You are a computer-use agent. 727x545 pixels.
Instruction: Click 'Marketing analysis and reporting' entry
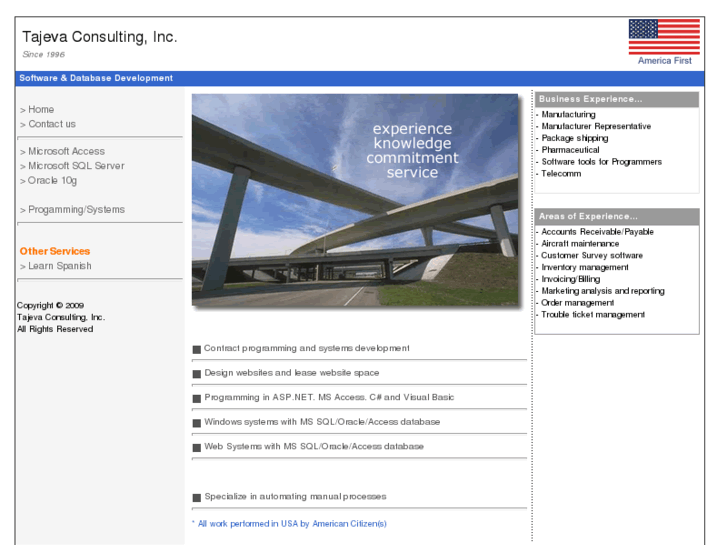[603, 291]
